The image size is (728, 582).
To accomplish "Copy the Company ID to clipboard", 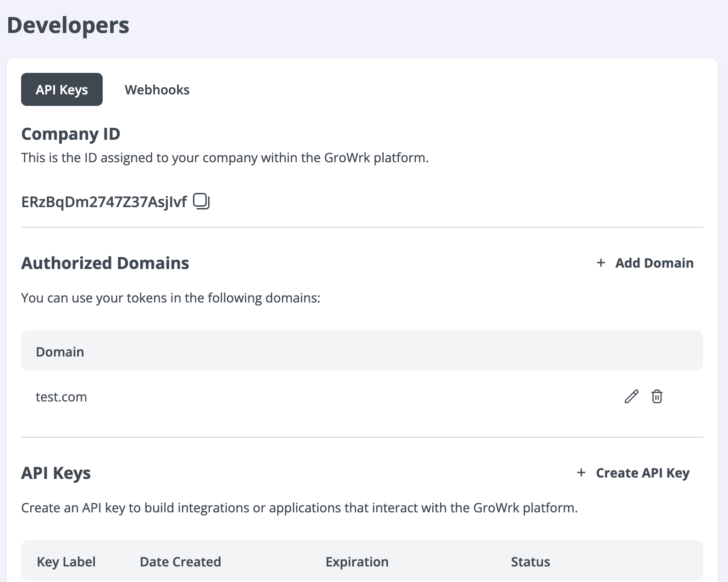I will [201, 201].
